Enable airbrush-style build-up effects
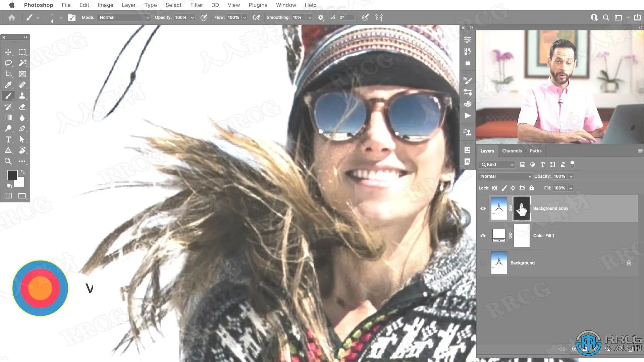This screenshot has width=644, height=362. [257, 17]
